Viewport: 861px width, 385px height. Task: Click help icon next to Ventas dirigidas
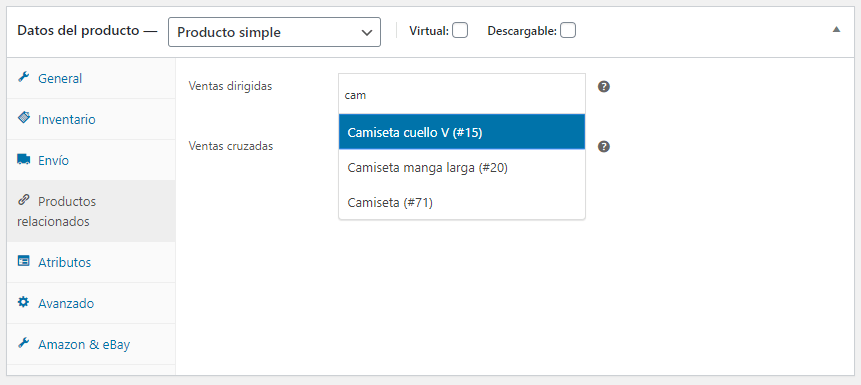(604, 87)
